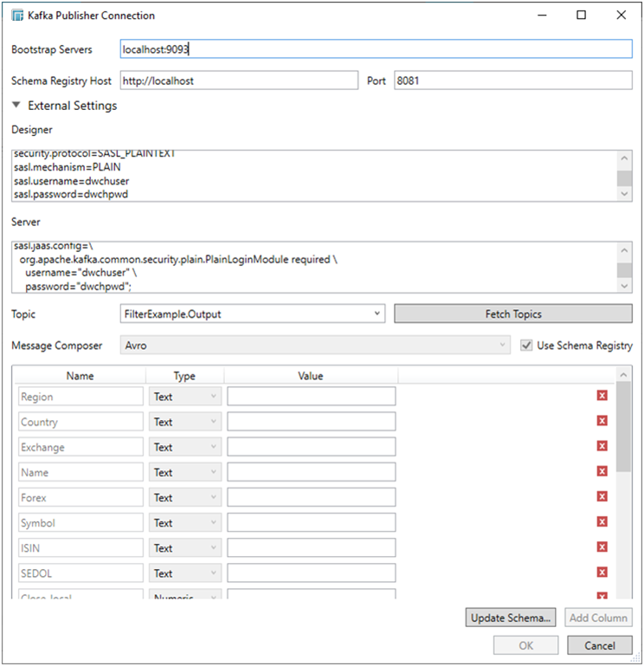This screenshot has height=666, width=644.
Task: Uncheck Use Schema Registry checkbox
Action: point(526,346)
